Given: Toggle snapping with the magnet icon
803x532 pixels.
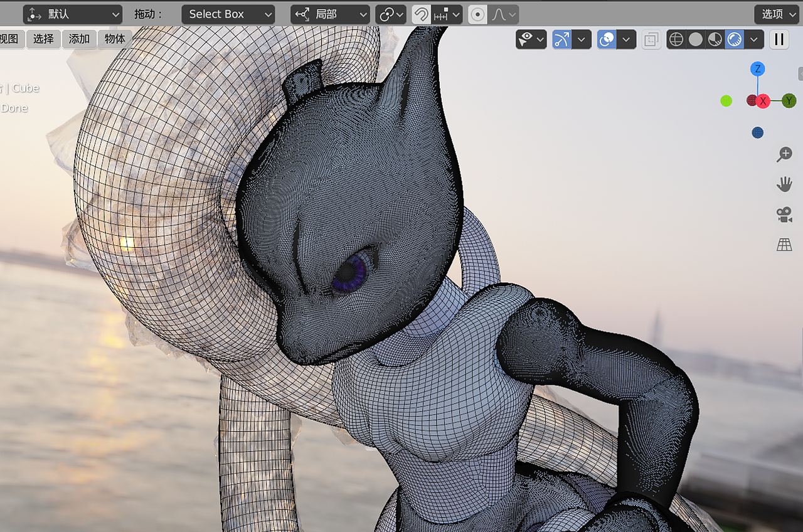Looking at the screenshot, I should (421, 14).
